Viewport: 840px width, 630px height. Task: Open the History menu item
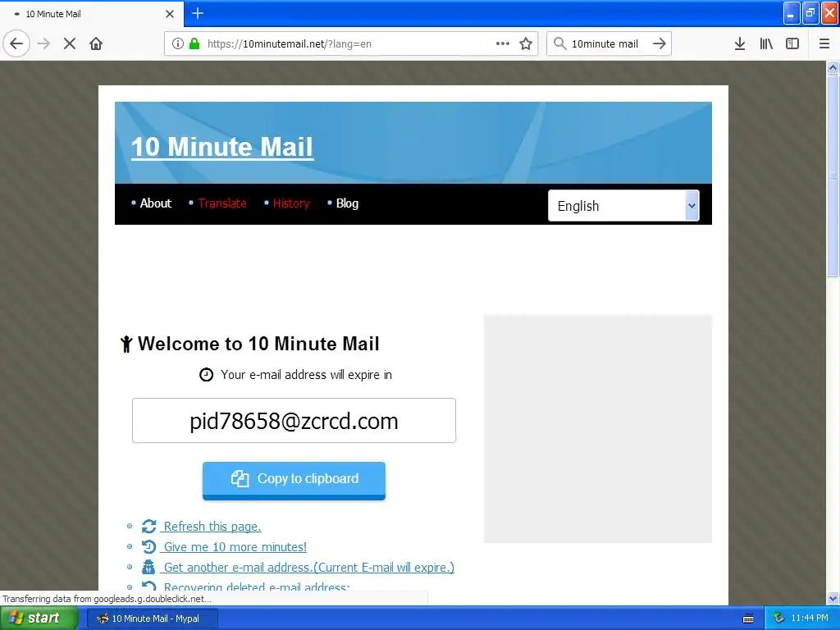(291, 203)
